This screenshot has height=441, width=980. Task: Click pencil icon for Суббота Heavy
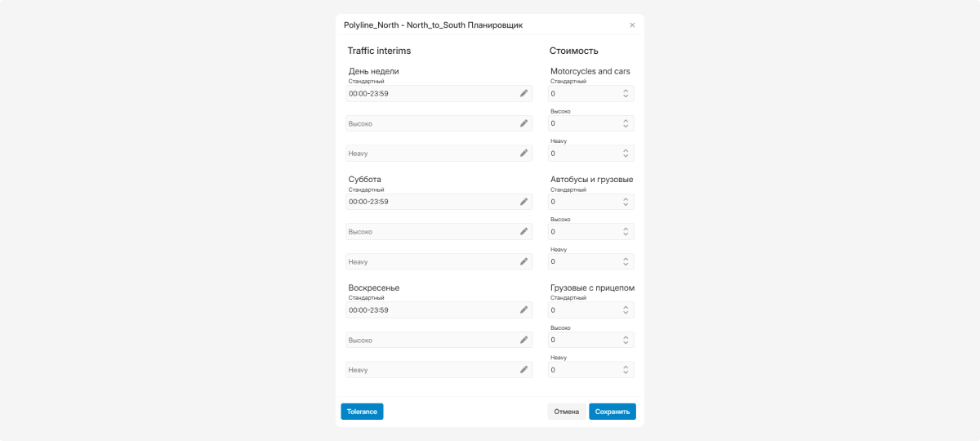point(524,261)
